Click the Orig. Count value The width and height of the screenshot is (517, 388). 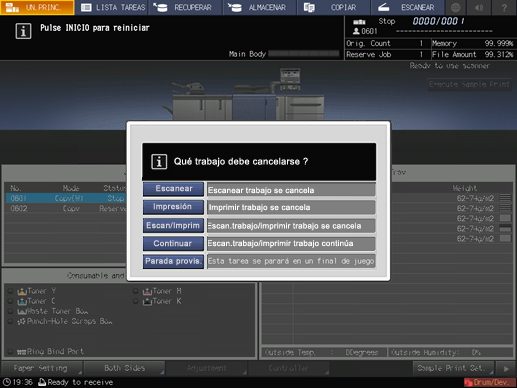pyautogui.click(x=421, y=43)
